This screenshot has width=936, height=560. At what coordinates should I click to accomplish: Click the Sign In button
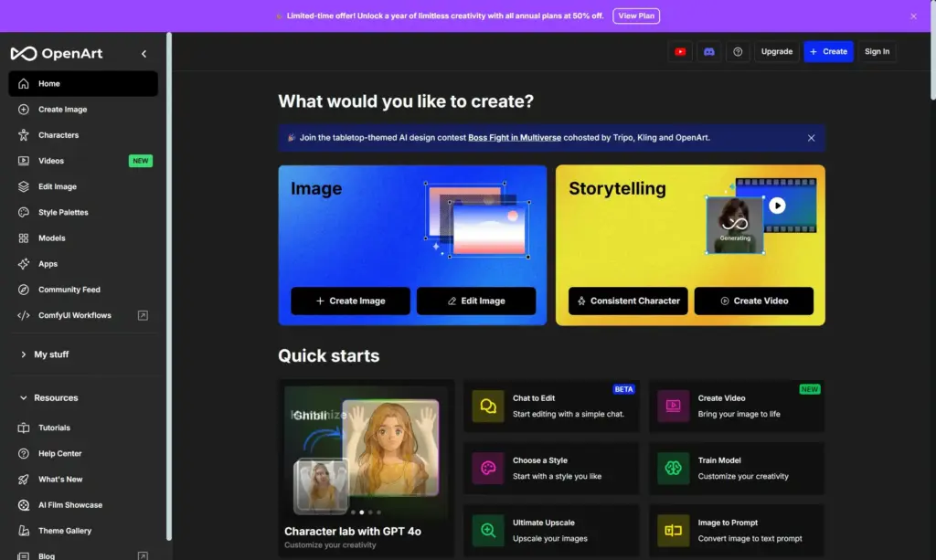(877, 52)
